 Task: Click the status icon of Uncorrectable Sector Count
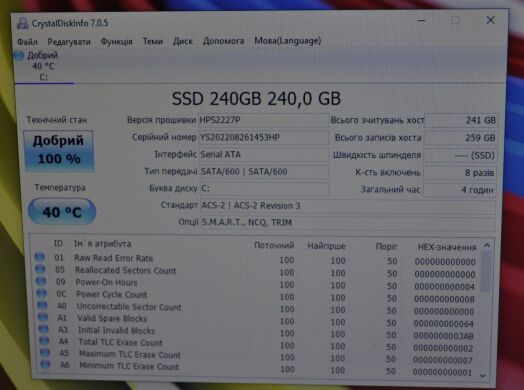[x=42, y=305]
